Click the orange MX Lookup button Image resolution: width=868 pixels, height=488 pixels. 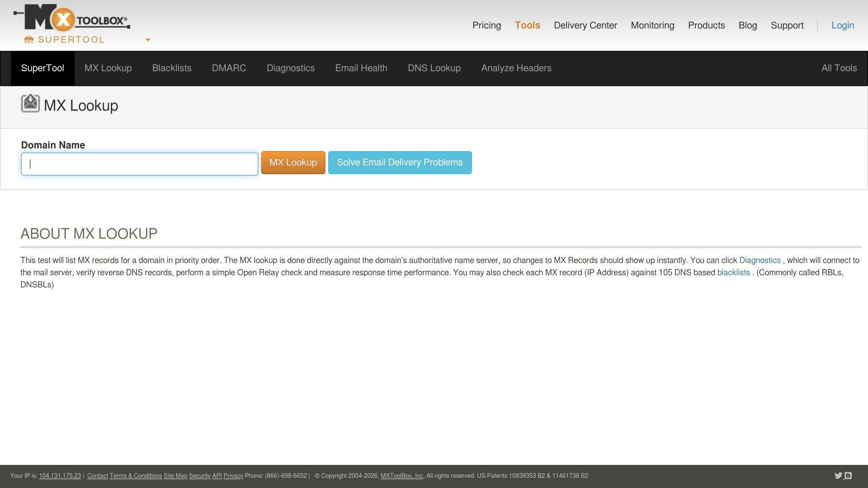pos(293,163)
